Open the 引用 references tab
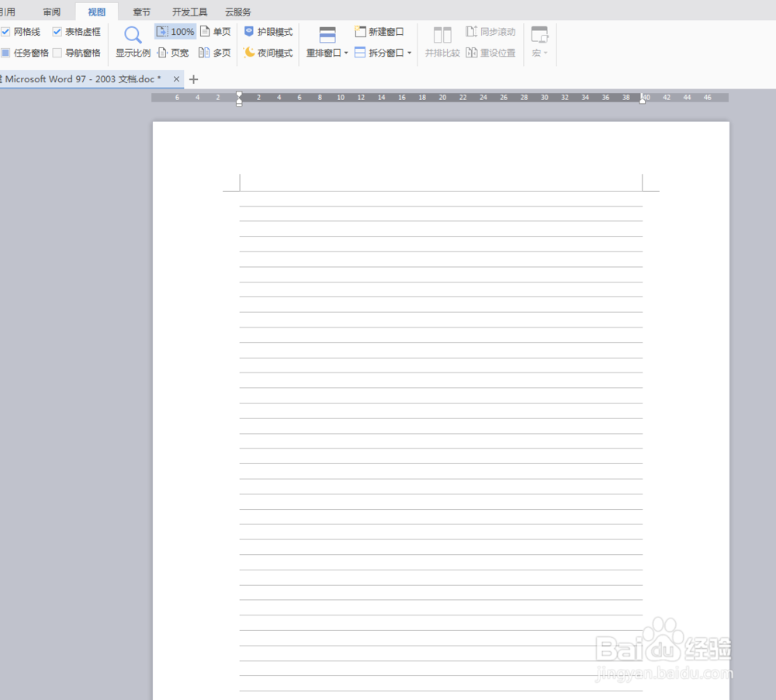This screenshot has height=700, width=776. (8, 12)
